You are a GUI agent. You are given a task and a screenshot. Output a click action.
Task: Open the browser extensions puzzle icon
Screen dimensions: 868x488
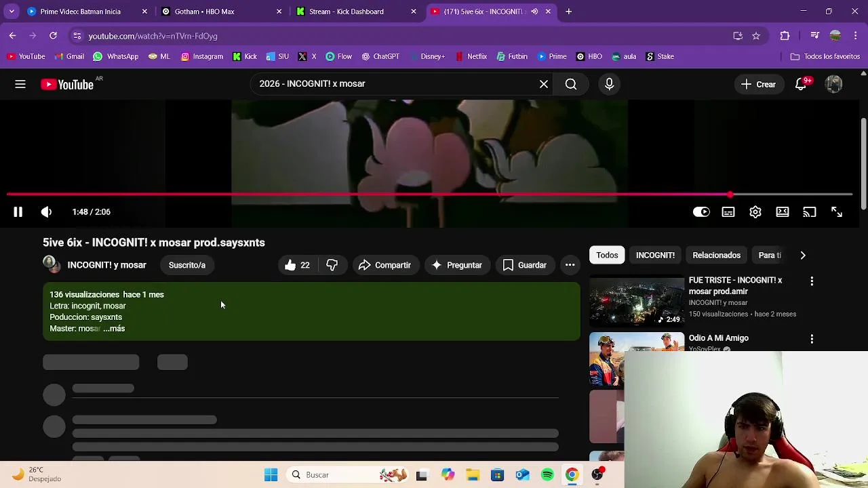point(785,36)
